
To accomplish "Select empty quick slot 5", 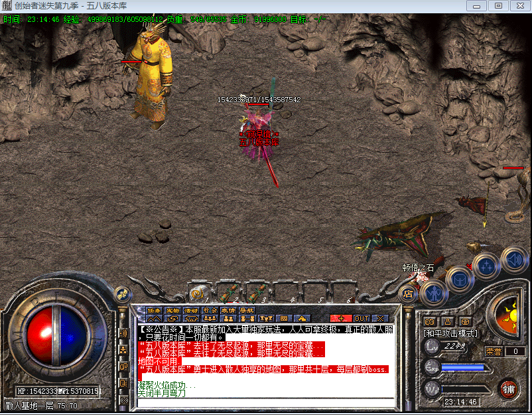I will 314,293.
